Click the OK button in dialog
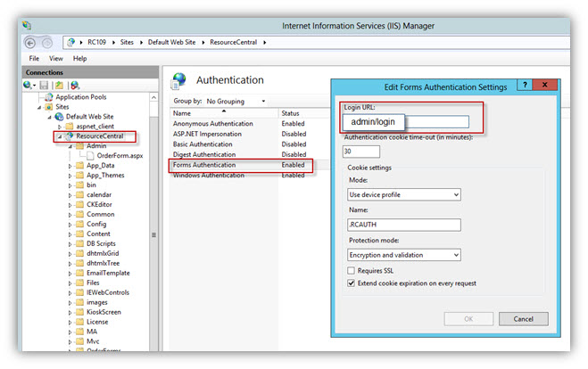Viewport: 588px width, 369px height. 468,319
